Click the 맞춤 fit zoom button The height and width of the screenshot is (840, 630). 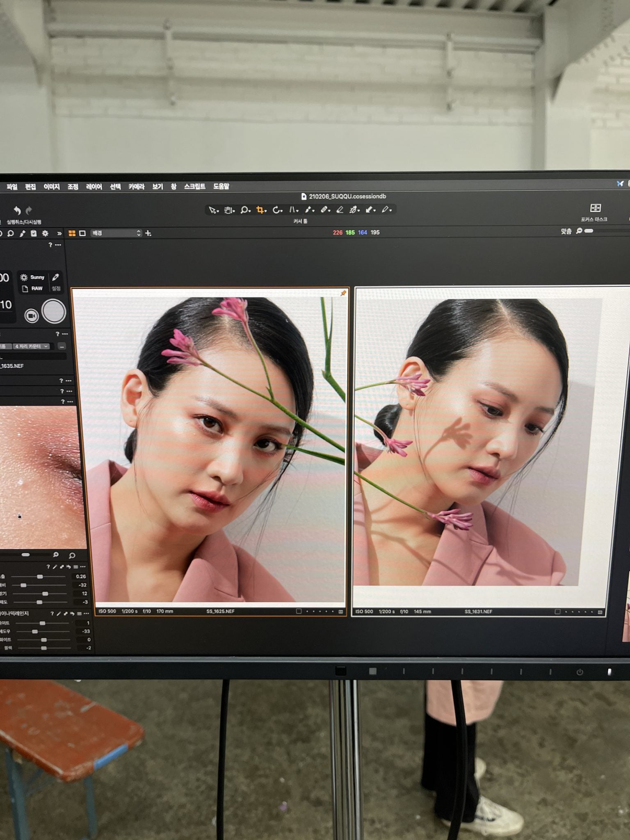click(566, 231)
